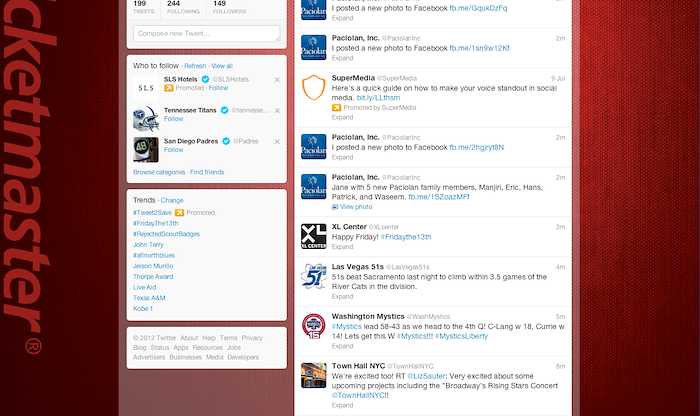Follow San Diego Padres

pos(173,150)
